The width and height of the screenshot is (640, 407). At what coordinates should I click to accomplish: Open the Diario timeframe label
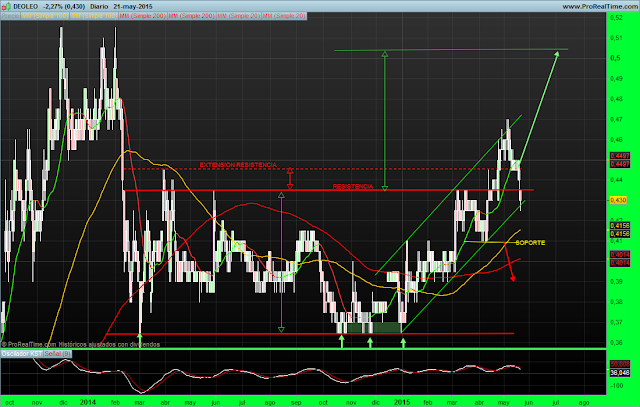click(99, 7)
